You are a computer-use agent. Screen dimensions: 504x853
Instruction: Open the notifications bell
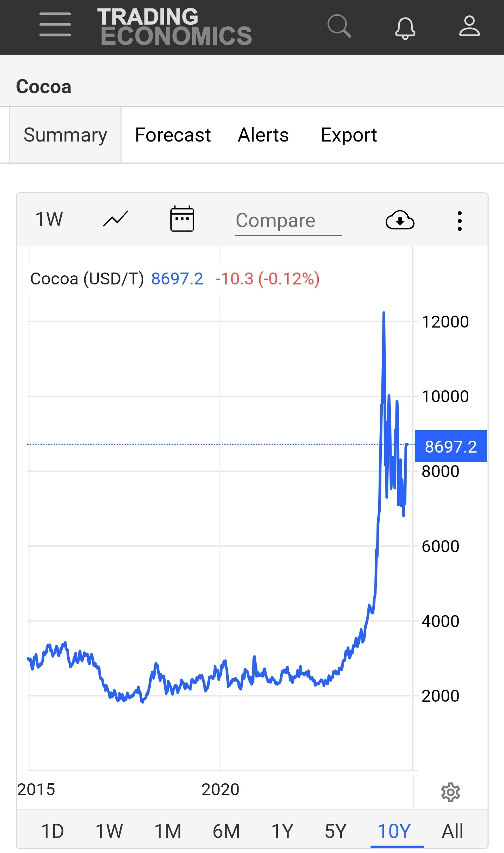point(405,27)
